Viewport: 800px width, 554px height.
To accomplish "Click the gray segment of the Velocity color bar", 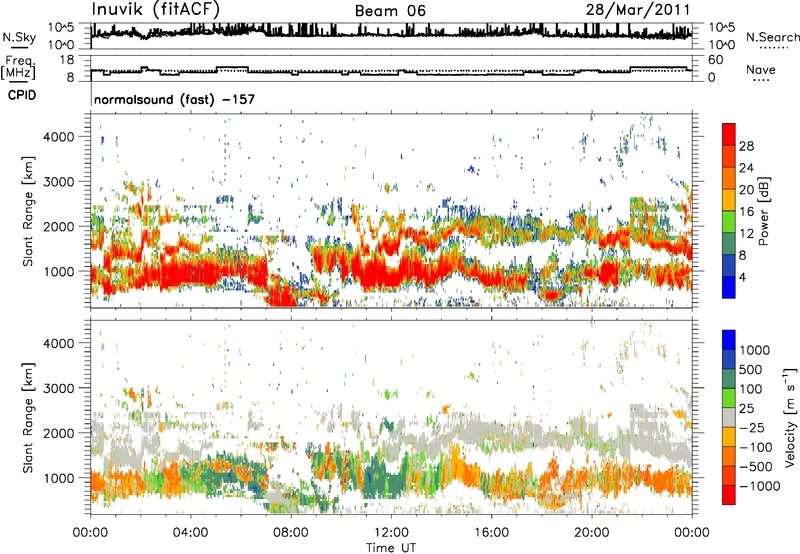I will pos(729,418).
